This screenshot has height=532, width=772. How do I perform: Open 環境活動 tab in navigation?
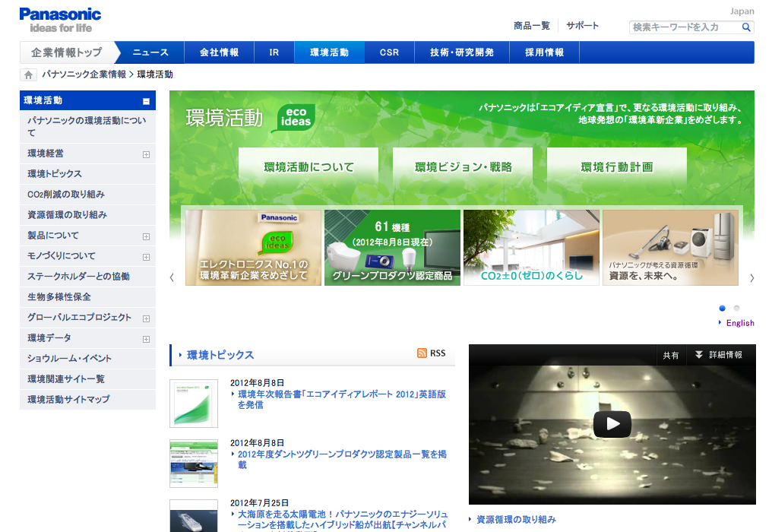[329, 52]
